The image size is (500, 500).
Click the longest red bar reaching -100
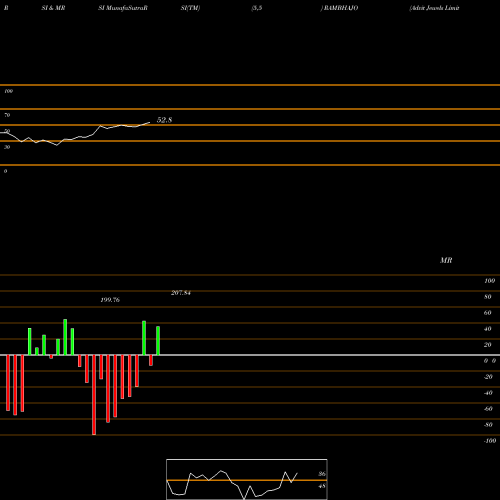pos(94,395)
